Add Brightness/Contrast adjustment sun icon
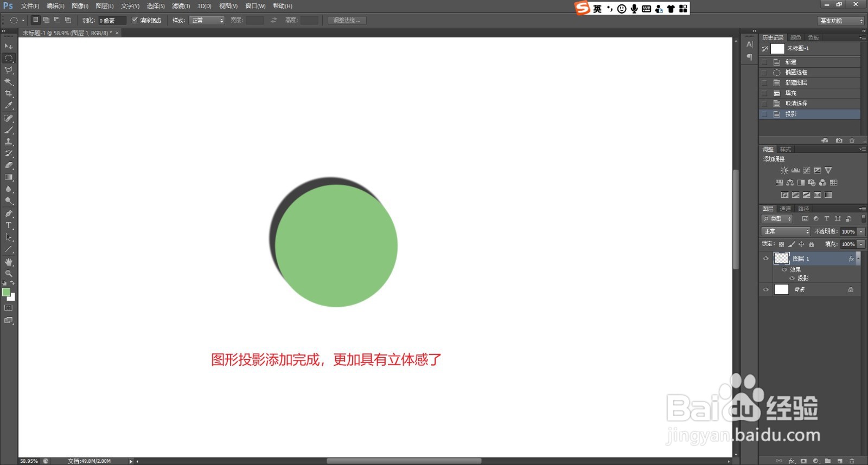Viewport: 868px width, 465px height. tap(784, 170)
